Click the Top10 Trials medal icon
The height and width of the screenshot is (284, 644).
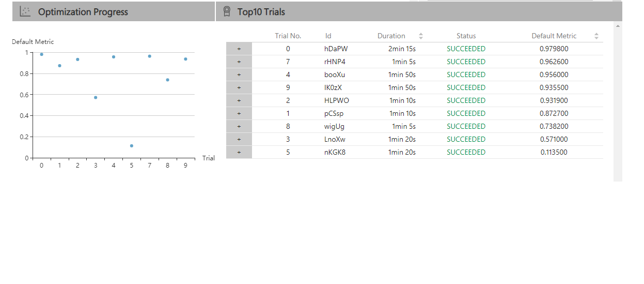click(x=226, y=11)
